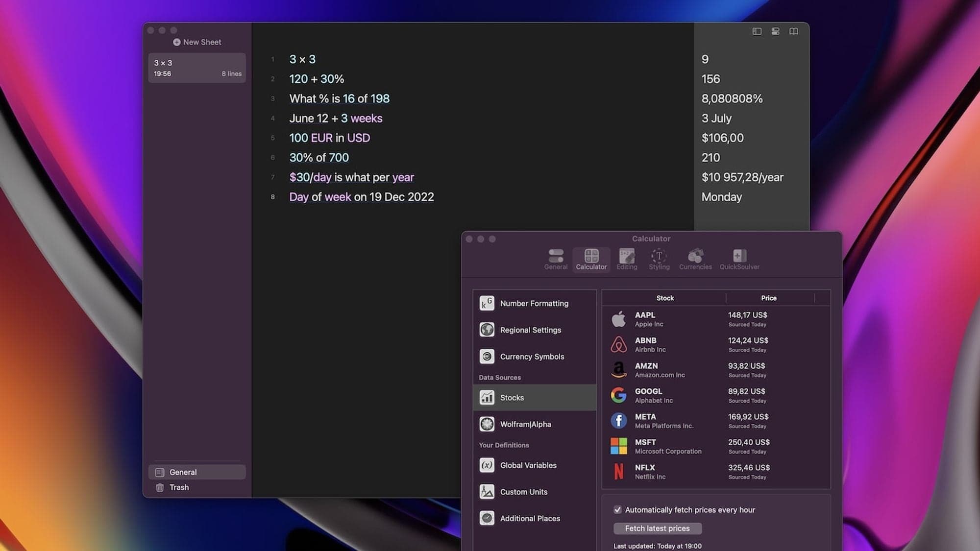Click the Regional Settings globe icon
980x551 pixels.
[487, 330]
